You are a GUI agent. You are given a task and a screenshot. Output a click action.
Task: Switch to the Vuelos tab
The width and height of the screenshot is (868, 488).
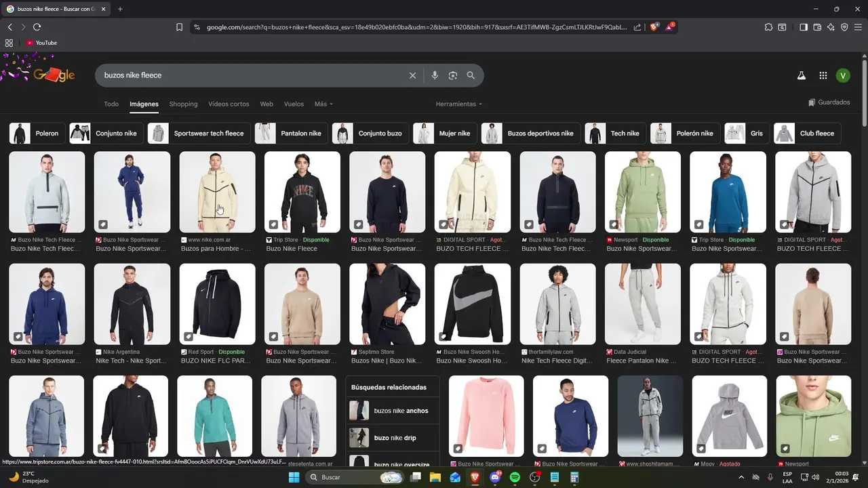click(294, 104)
